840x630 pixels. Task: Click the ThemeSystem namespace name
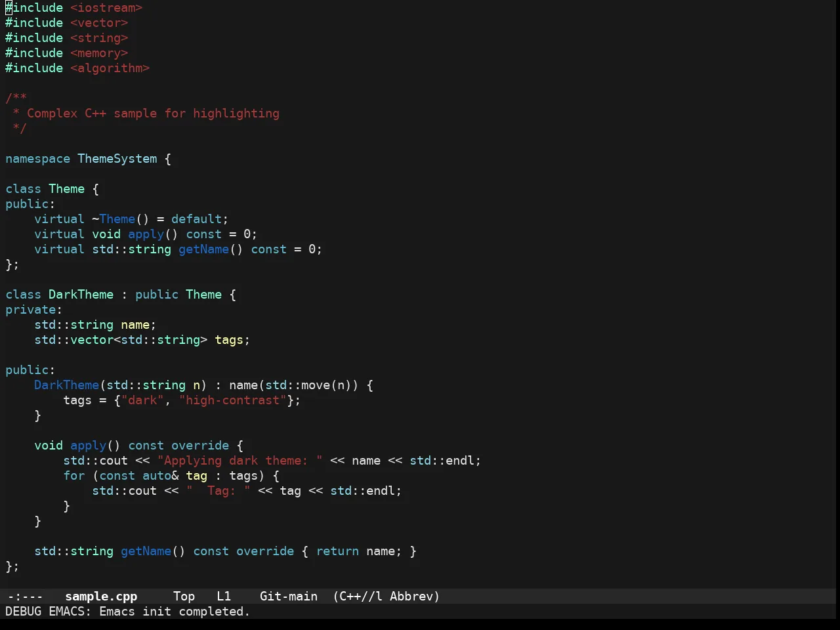[117, 159]
